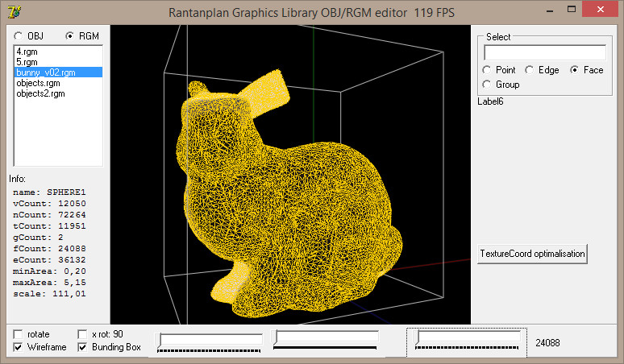Disable the Bunding Box checkbox
The height and width of the screenshot is (364, 624).
click(x=83, y=347)
